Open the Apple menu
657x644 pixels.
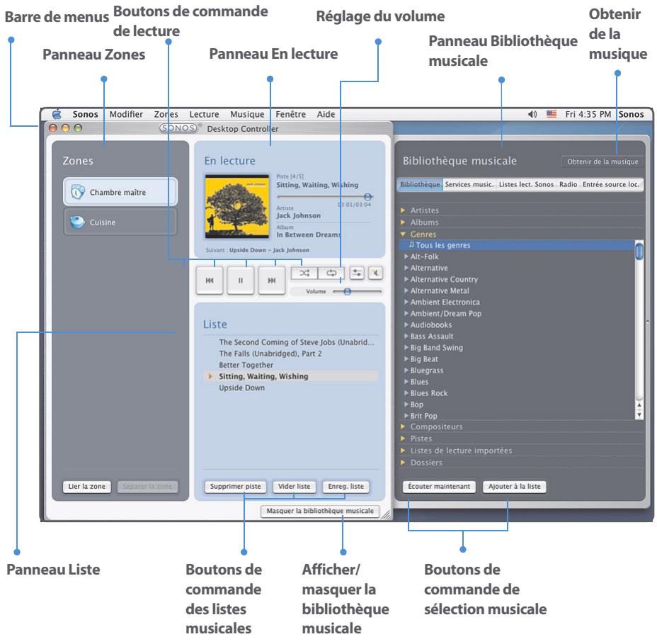57,114
